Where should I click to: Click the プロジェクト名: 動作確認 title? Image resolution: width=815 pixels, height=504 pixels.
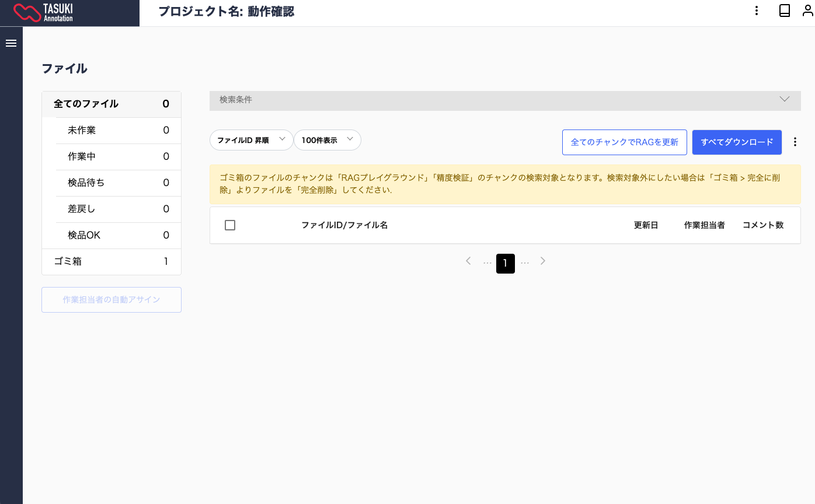coord(227,11)
